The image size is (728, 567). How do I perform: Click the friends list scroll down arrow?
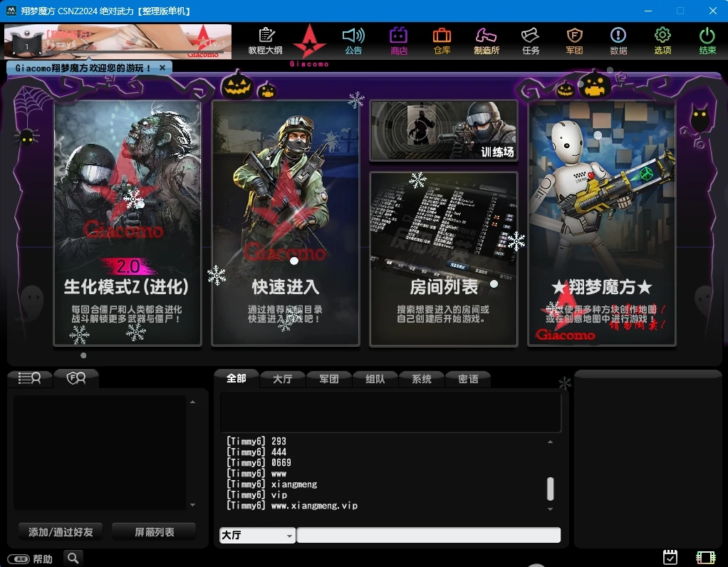click(x=192, y=505)
